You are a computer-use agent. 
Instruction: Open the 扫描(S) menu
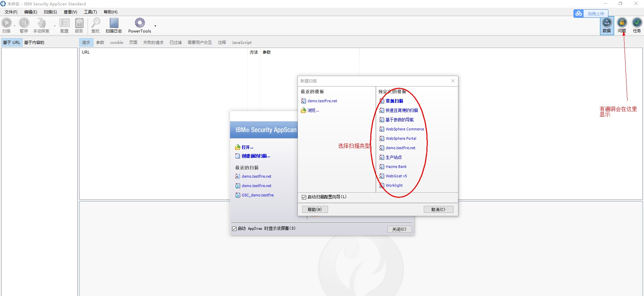click(x=50, y=12)
